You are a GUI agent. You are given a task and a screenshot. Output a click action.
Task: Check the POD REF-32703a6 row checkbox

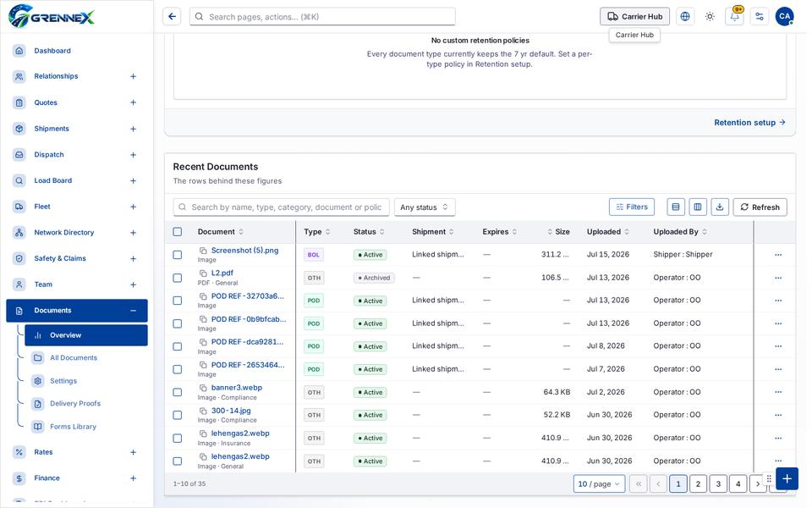pyautogui.click(x=177, y=301)
